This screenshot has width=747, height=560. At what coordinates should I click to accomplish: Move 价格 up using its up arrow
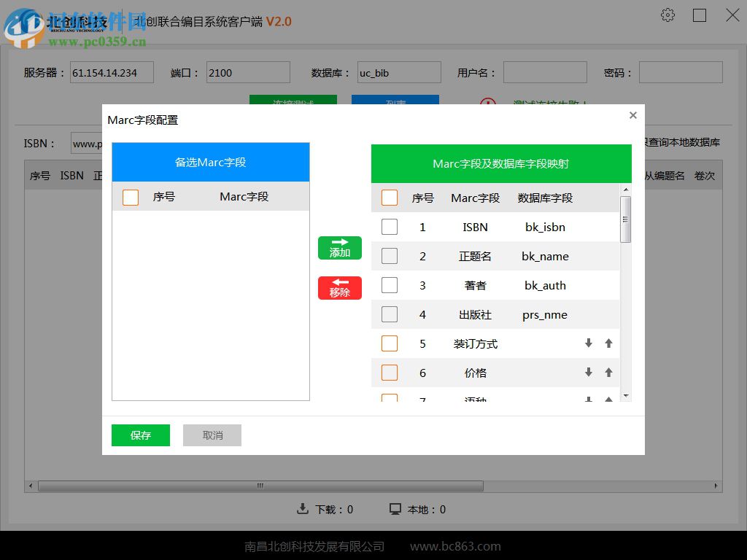click(x=608, y=373)
